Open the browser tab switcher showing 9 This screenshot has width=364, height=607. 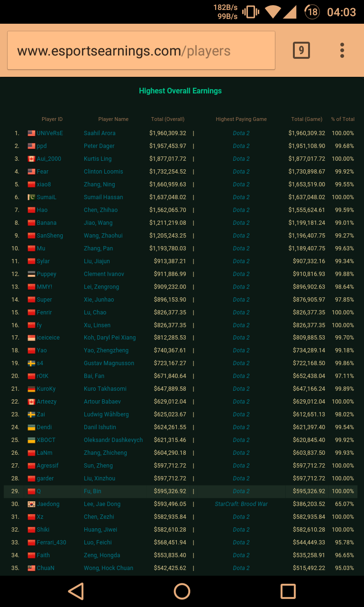[x=301, y=50]
